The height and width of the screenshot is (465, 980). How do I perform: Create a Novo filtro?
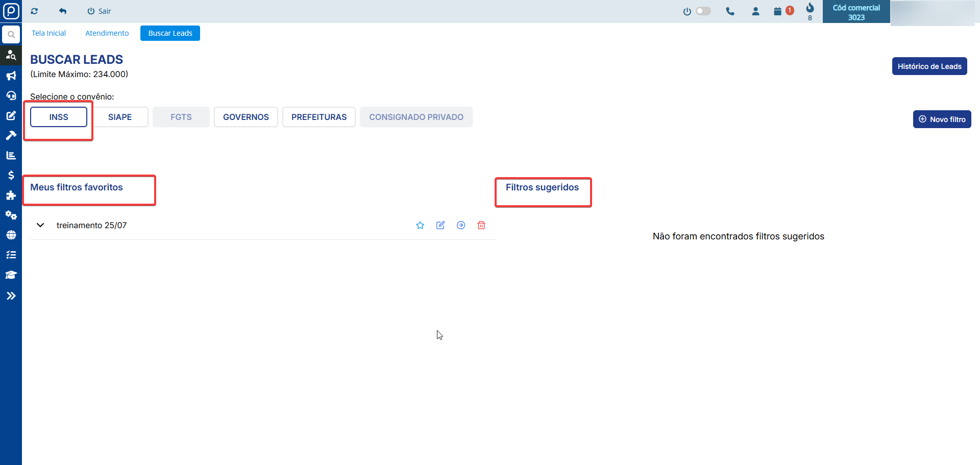(x=942, y=119)
